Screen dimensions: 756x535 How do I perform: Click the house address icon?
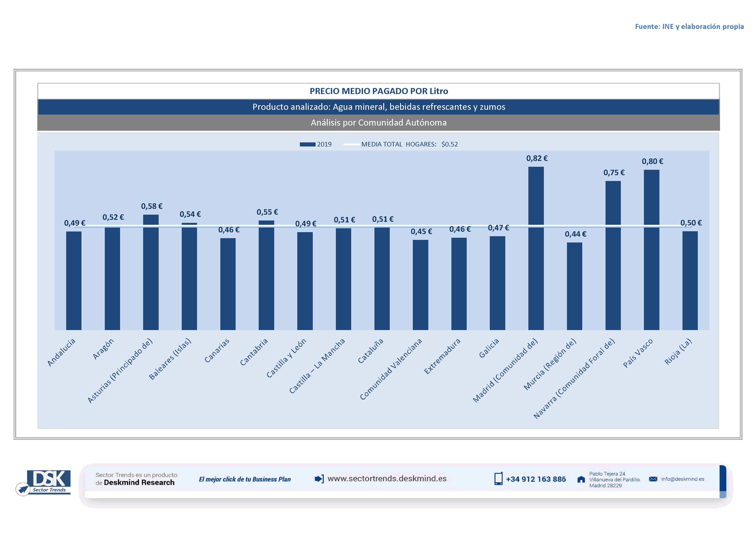tap(581, 479)
